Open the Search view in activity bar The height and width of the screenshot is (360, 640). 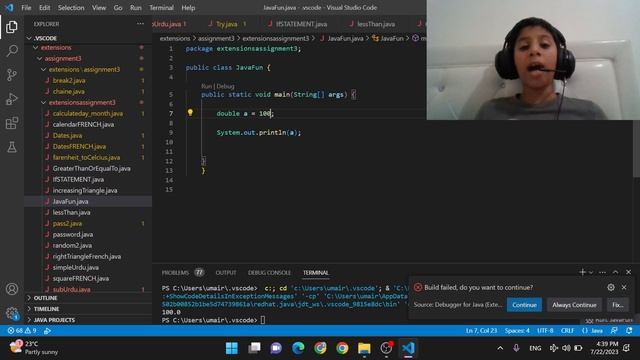12,51
